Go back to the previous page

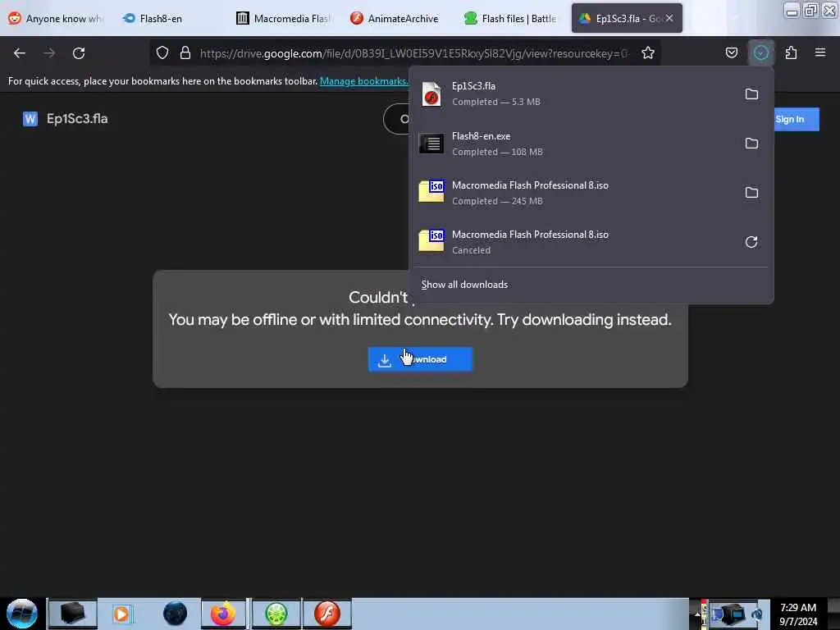(x=20, y=53)
